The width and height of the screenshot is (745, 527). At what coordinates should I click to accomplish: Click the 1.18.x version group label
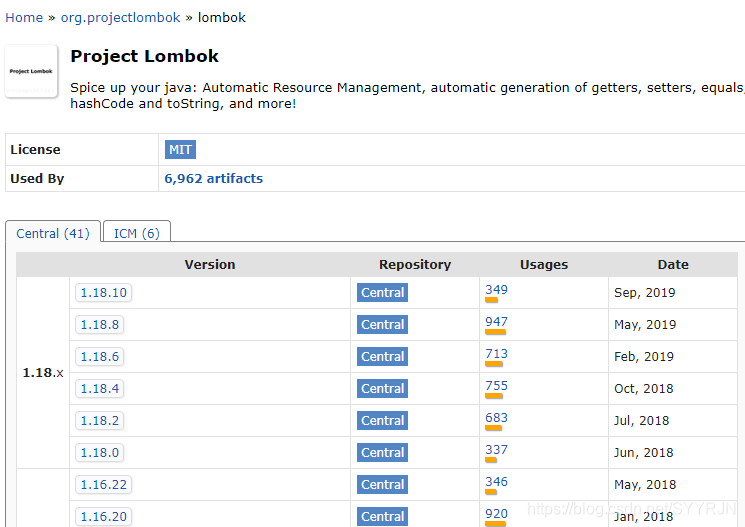[x=43, y=373]
